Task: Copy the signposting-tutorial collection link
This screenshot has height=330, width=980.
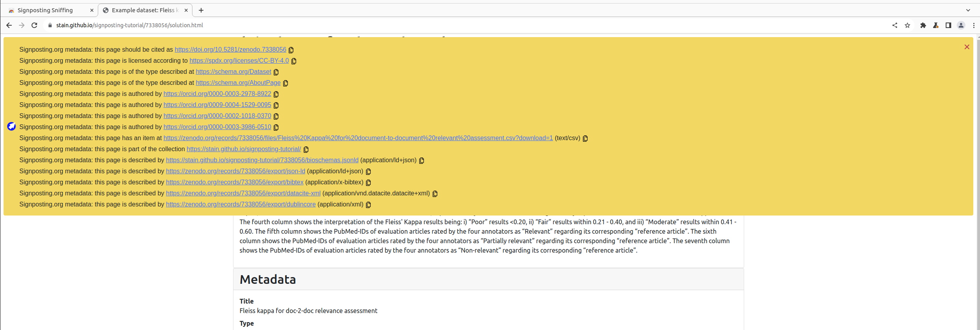Action: [306, 149]
